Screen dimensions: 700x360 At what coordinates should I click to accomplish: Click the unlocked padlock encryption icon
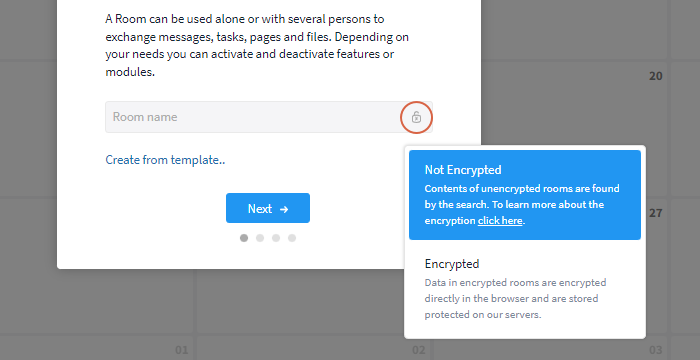point(416,117)
